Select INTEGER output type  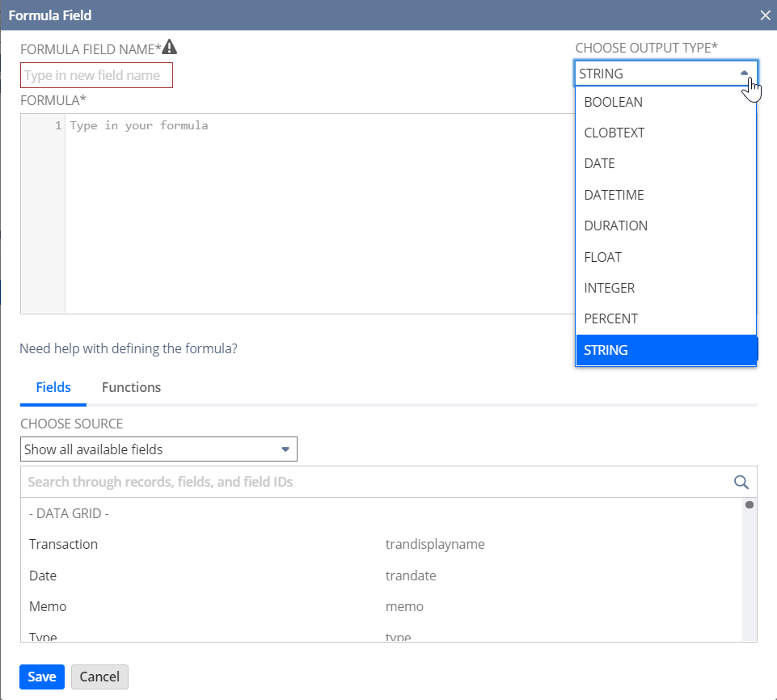[666, 288]
